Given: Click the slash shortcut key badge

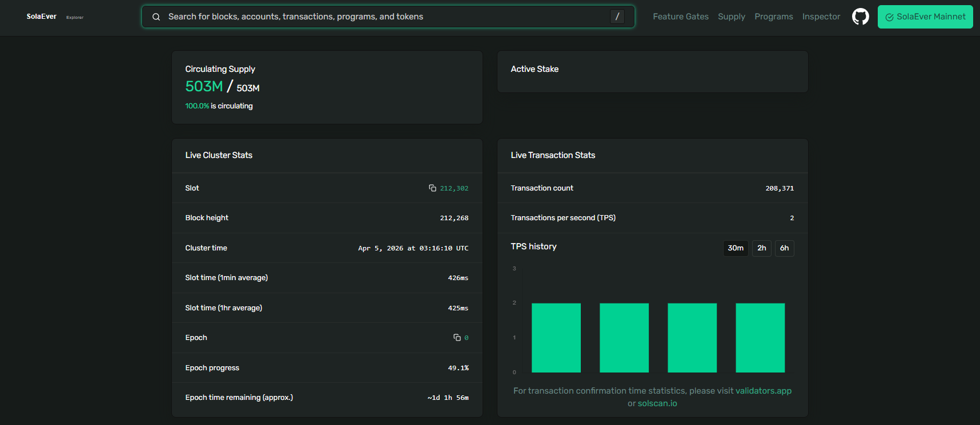Looking at the screenshot, I should 617,17.
